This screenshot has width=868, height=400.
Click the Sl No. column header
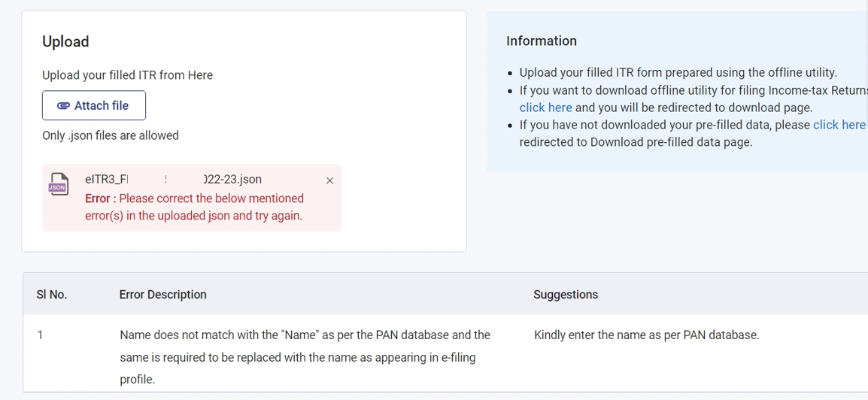point(52,294)
